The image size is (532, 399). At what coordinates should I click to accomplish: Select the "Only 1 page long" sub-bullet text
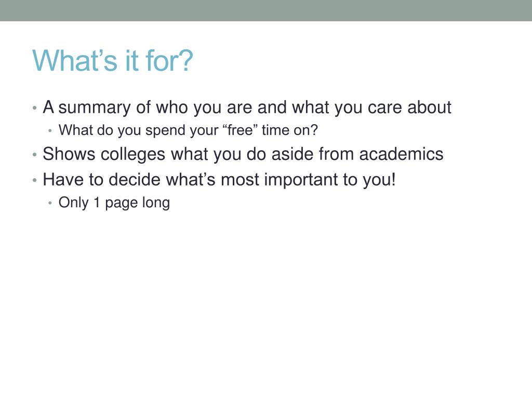pos(114,203)
